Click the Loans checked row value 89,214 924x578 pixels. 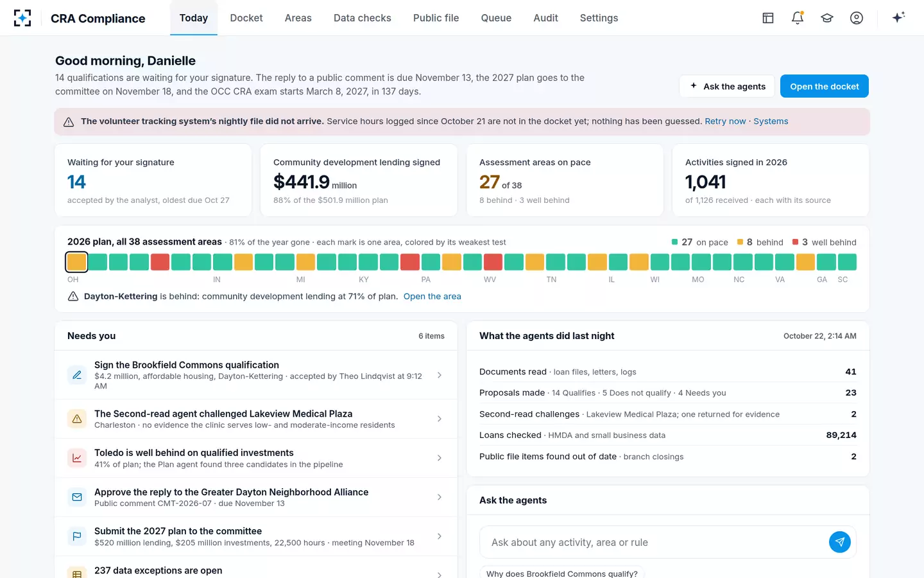[x=841, y=435]
